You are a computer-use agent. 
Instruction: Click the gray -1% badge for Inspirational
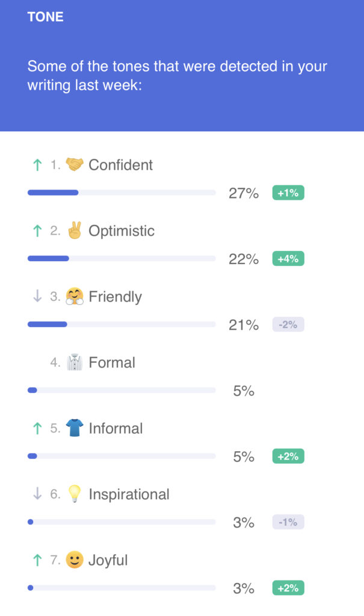pos(288,522)
